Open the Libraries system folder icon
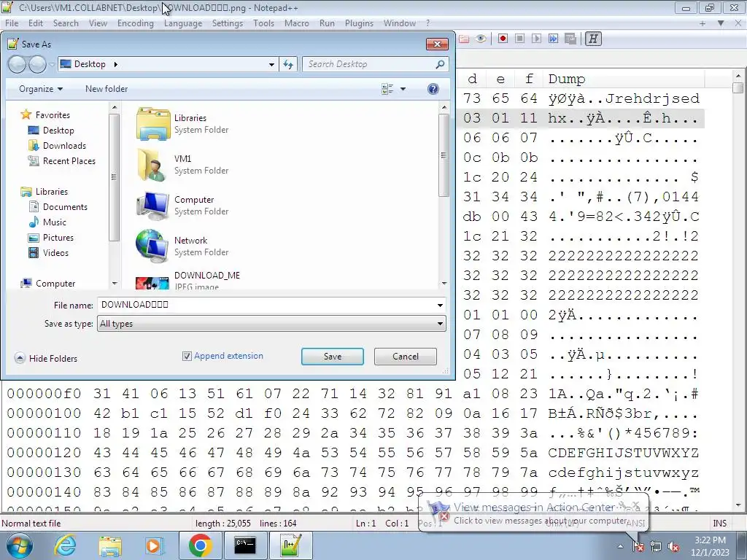 click(x=153, y=124)
